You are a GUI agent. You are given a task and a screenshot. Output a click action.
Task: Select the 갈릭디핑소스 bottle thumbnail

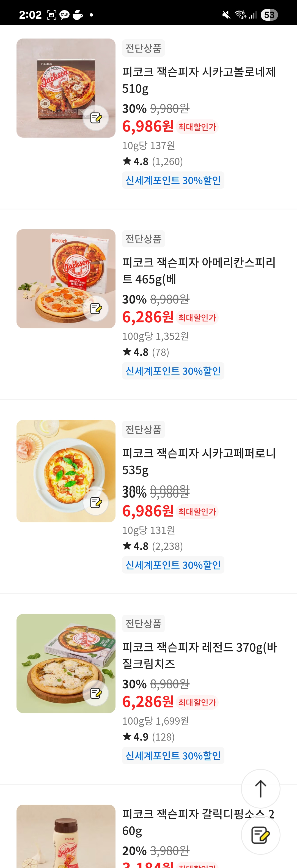[66, 836]
